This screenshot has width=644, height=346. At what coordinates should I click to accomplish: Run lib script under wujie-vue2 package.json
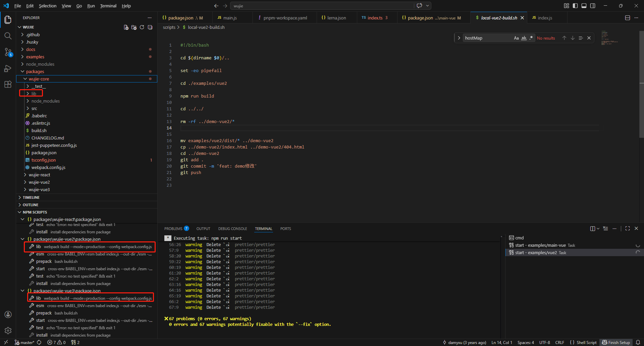[90, 246]
